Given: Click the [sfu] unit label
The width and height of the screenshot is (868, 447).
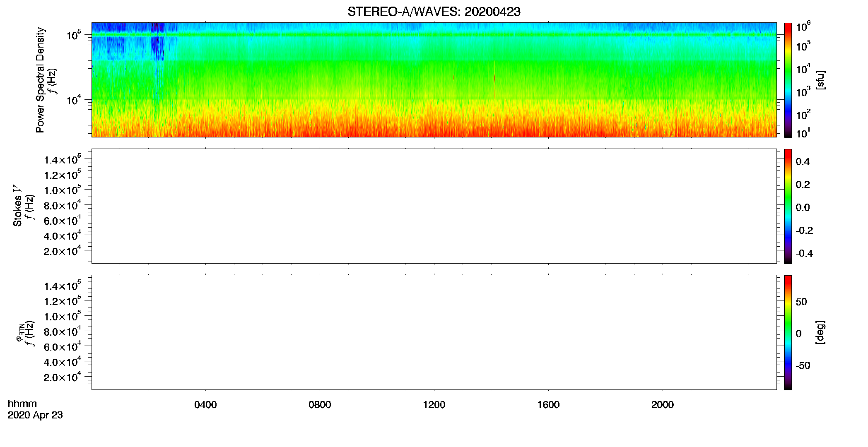Looking at the screenshot, I should click(820, 80).
